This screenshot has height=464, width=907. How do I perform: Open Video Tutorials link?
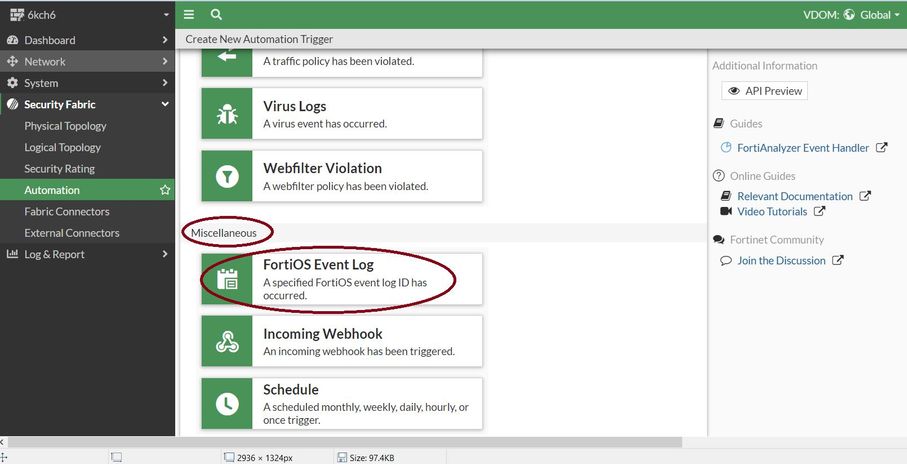[x=772, y=211]
